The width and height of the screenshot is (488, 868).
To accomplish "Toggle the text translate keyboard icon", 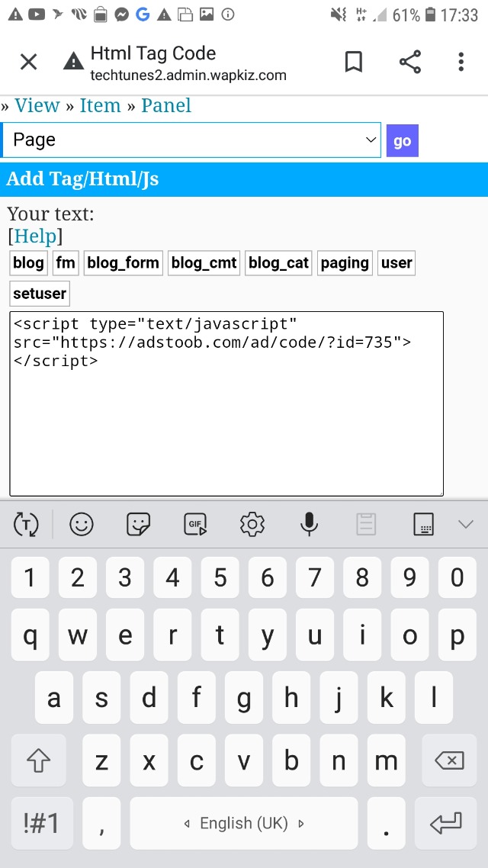I will pyautogui.click(x=26, y=524).
